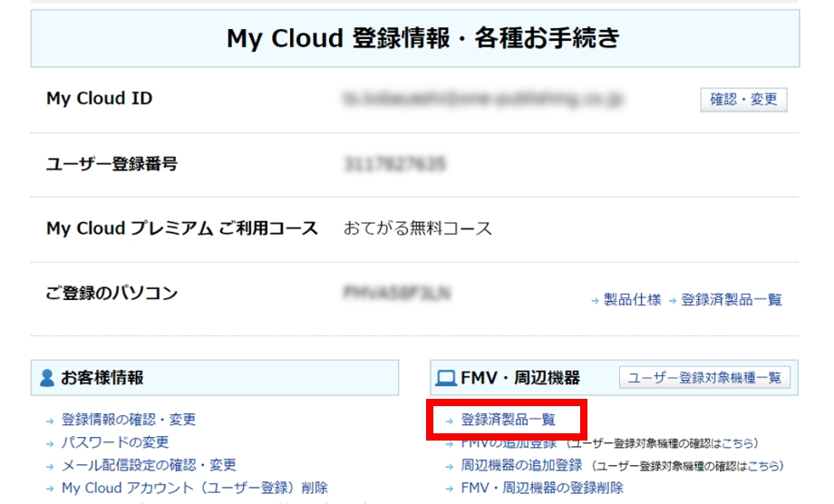Click the arrow icon before FMV・周辺機器の登録削除
This screenshot has height=504, width=834.
click(x=450, y=489)
